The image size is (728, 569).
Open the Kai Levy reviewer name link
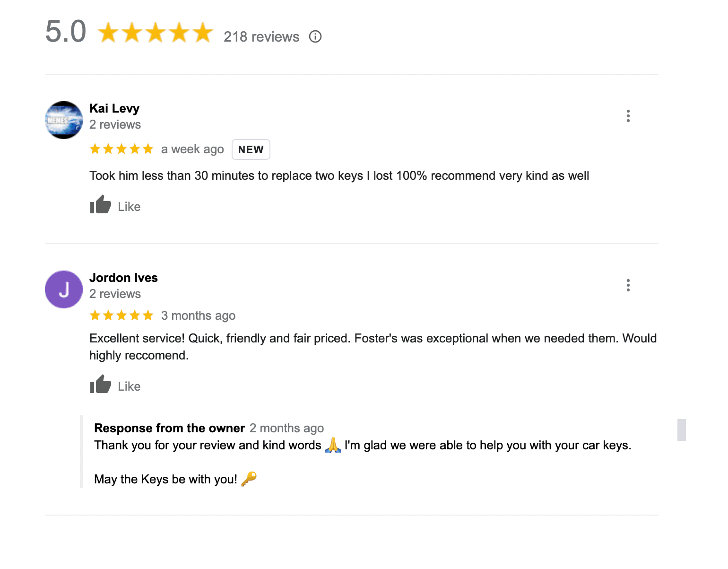pyautogui.click(x=114, y=108)
